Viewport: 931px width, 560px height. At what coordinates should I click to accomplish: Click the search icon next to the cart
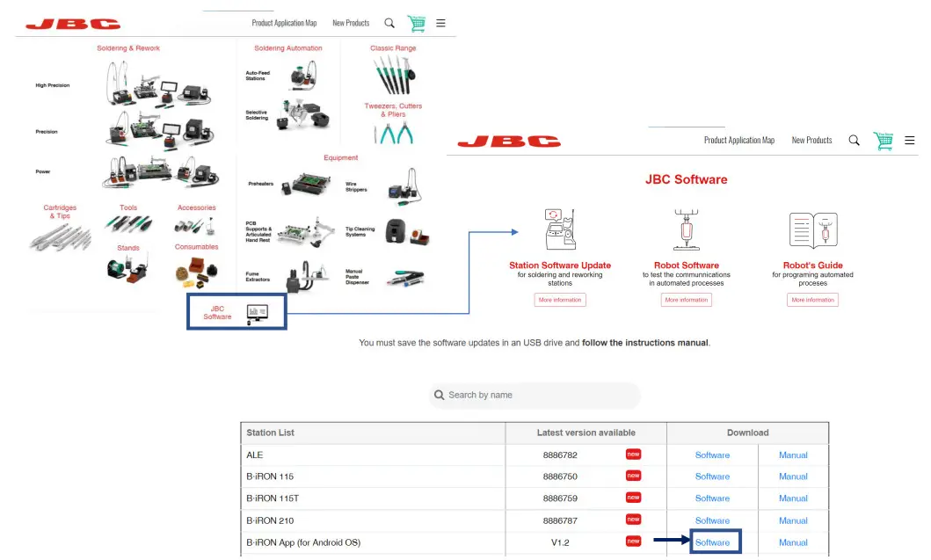[854, 140]
